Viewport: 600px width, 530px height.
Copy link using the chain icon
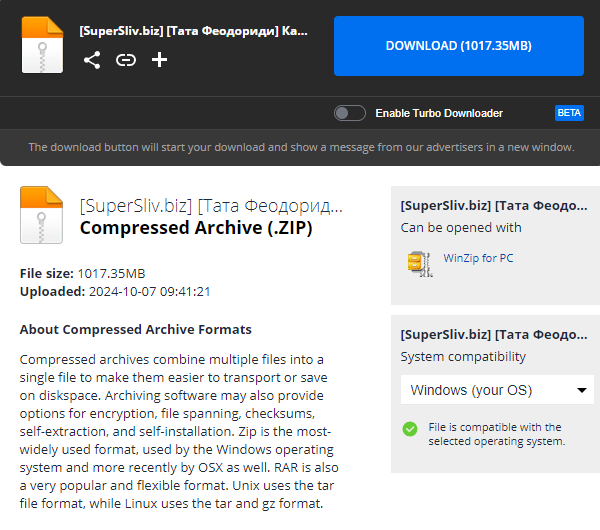click(x=126, y=60)
